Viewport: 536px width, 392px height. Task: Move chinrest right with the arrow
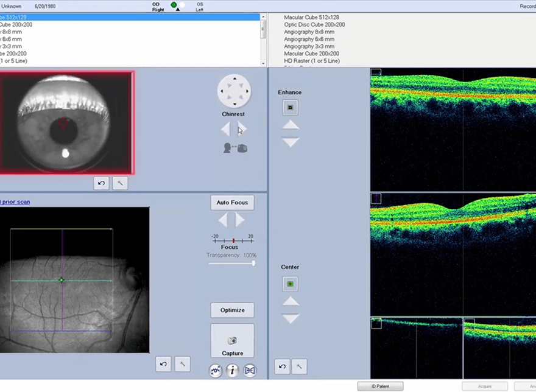pos(242,129)
